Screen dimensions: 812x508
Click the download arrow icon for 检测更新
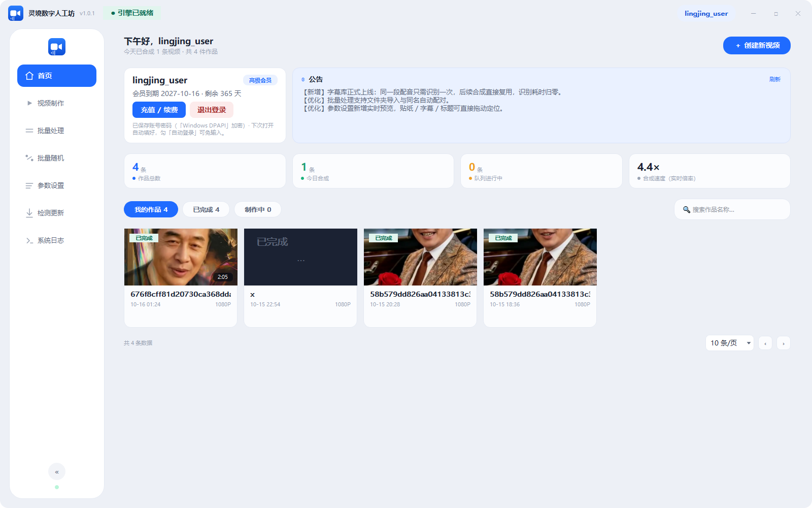pyautogui.click(x=29, y=213)
